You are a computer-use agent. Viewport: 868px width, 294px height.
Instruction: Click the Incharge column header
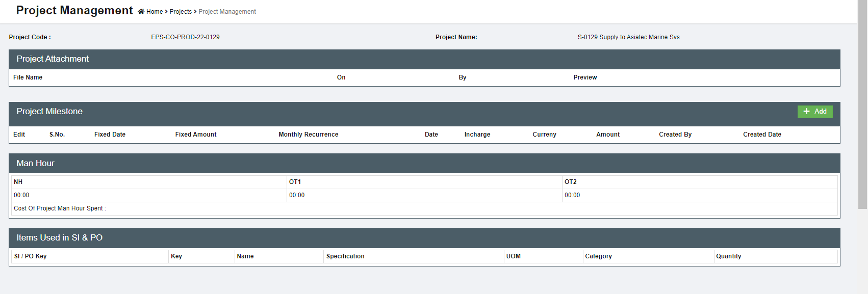(x=477, y=135)
